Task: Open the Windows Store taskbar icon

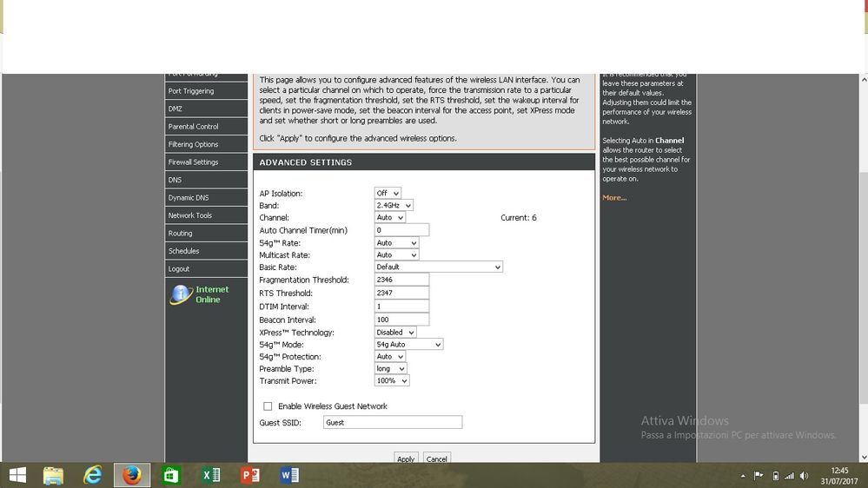Action: [171, 475]
